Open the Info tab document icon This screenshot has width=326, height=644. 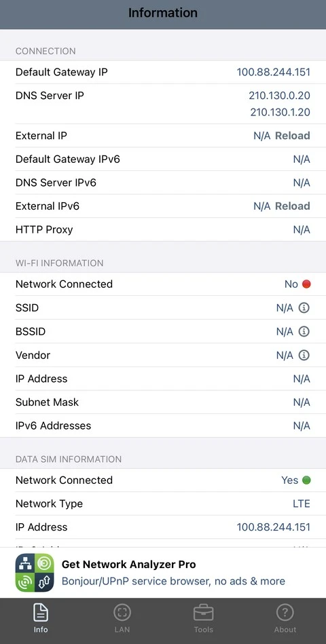[x=41, y=613]
